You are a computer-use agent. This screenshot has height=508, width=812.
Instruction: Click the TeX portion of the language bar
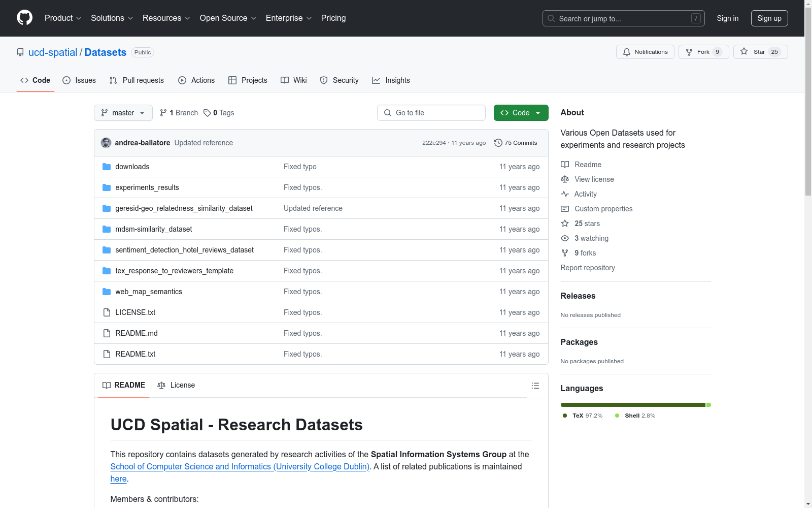(633, 405)
